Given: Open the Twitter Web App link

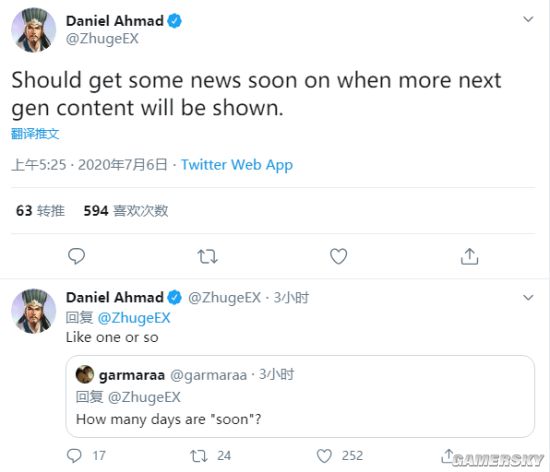Looking at the screenshot, I should coord(237,164).
